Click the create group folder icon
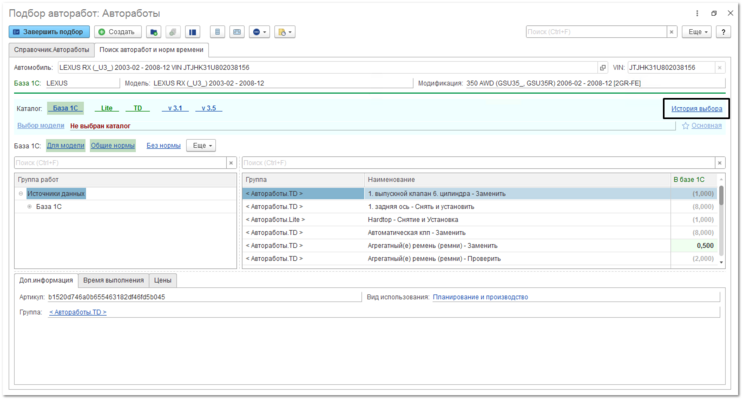Screen dimensions: 743x400 pos(154,32)
